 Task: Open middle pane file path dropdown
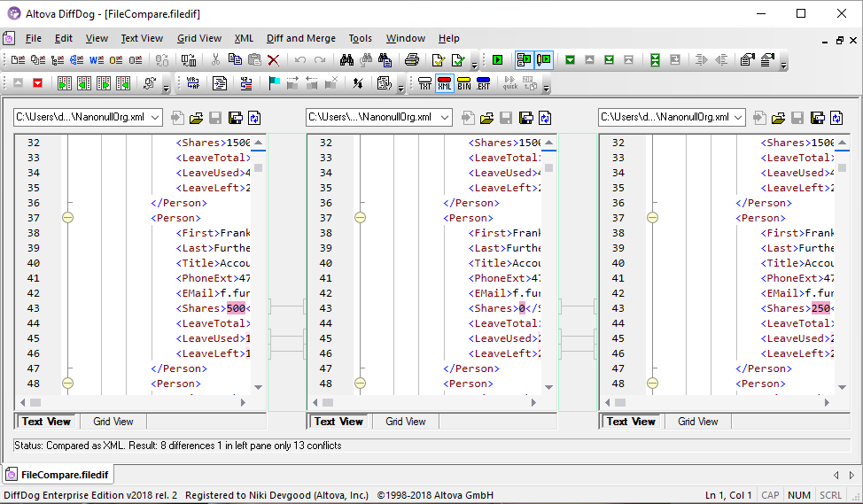(x=446, y=117)
